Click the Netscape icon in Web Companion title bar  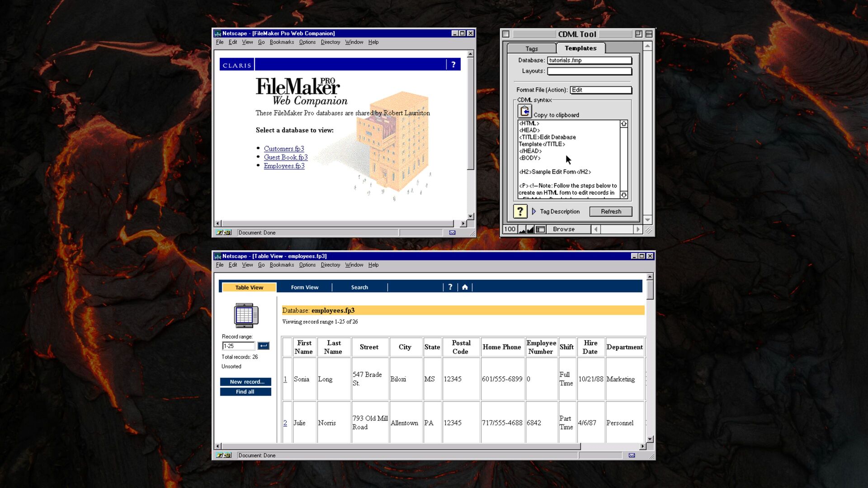217,33
